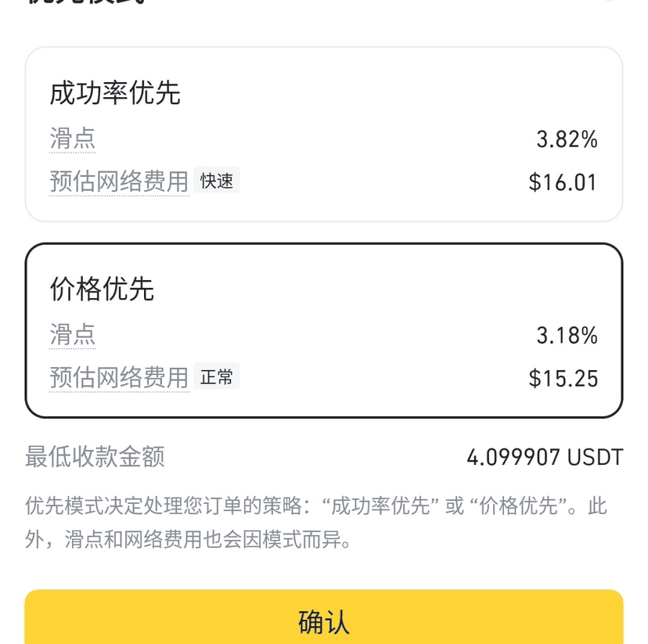Click the 正常 speed badge
This screenshot has height=644, width=648.
(x=217, y=376)
